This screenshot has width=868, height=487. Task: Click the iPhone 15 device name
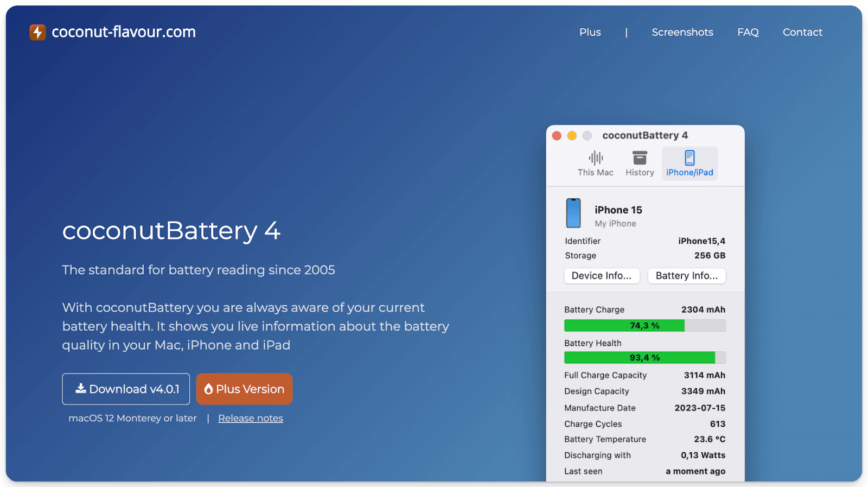[x=618, y=210]
